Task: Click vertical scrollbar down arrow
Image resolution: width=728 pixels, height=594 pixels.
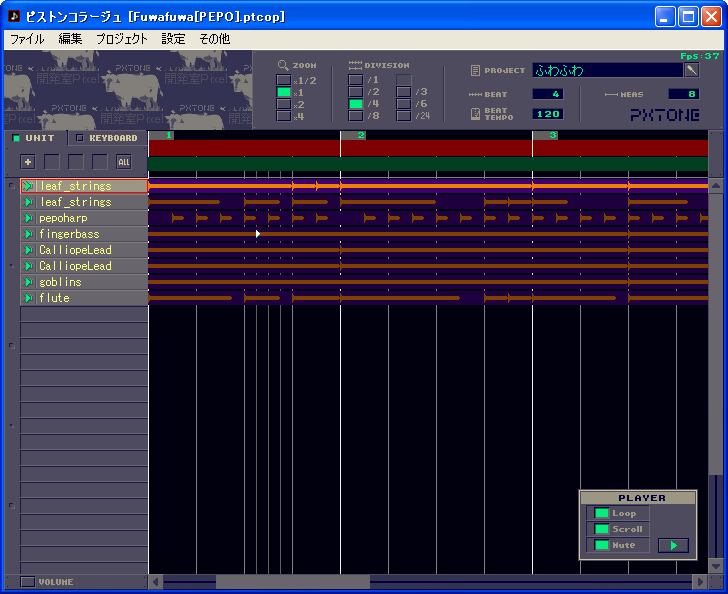Action: click(x=716, y=566)
